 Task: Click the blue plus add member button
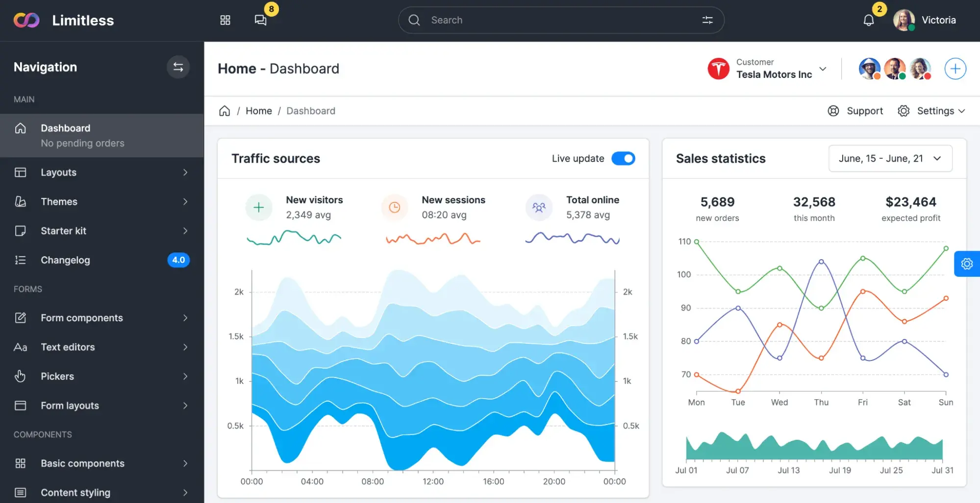[955, 69]
